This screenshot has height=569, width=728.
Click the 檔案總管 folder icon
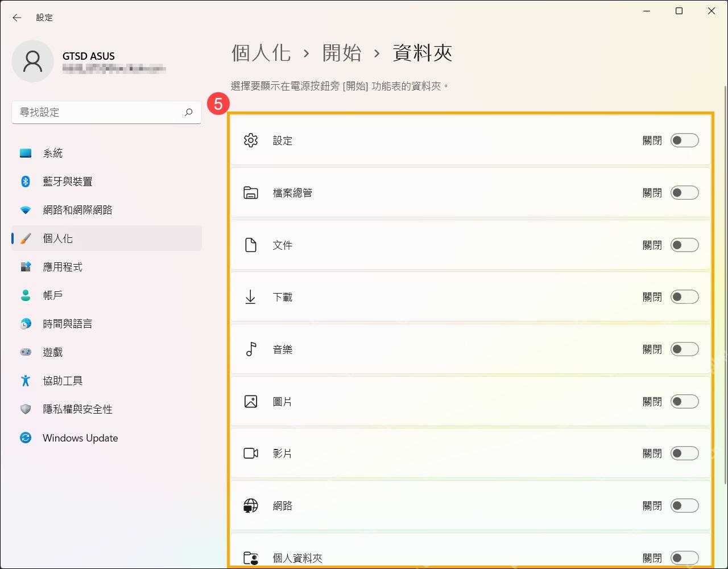251,193
